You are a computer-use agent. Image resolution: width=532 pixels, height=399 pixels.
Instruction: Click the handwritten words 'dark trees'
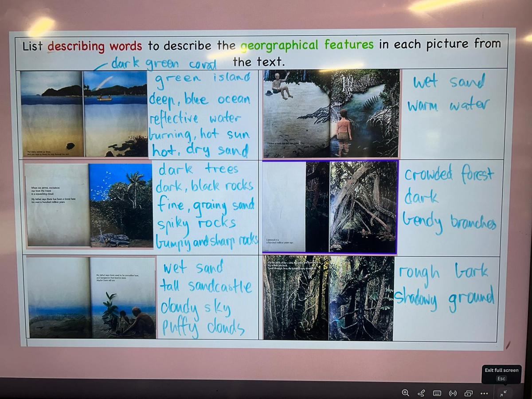pyautogui.click(x=199, y=169)
